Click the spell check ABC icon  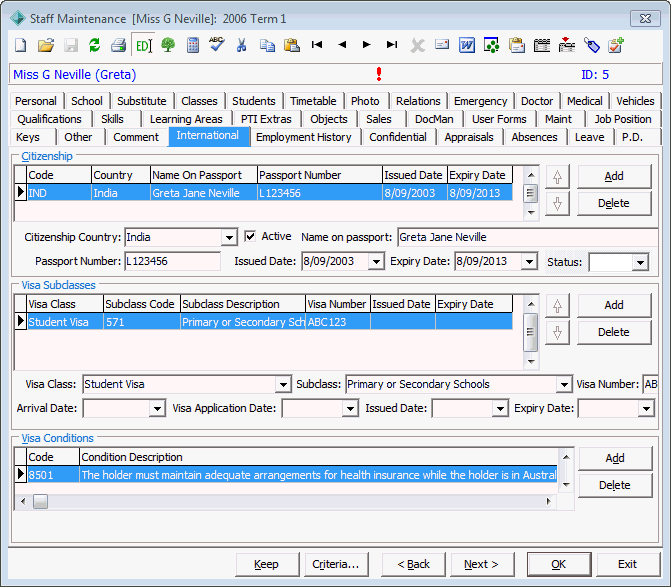[217, 44]
